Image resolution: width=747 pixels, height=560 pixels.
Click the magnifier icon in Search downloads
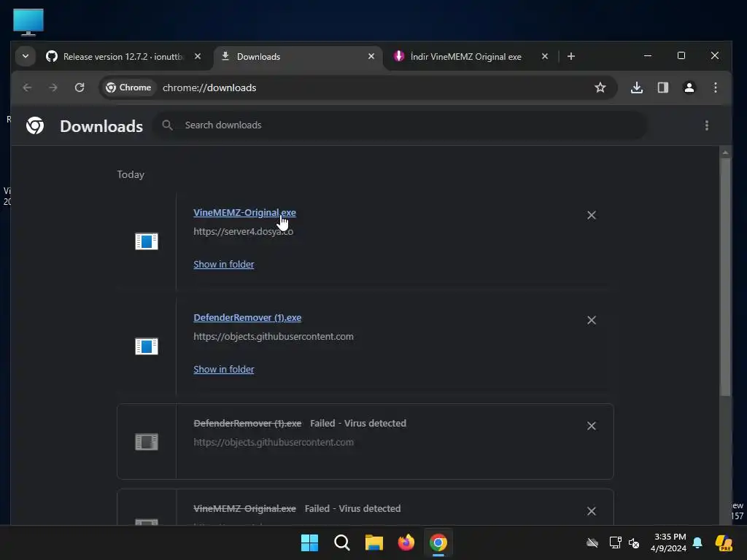(167, 125)
